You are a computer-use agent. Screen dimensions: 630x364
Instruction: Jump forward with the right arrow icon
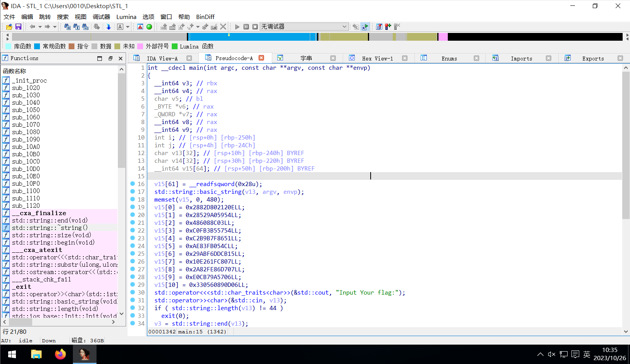tap(47, 27)
